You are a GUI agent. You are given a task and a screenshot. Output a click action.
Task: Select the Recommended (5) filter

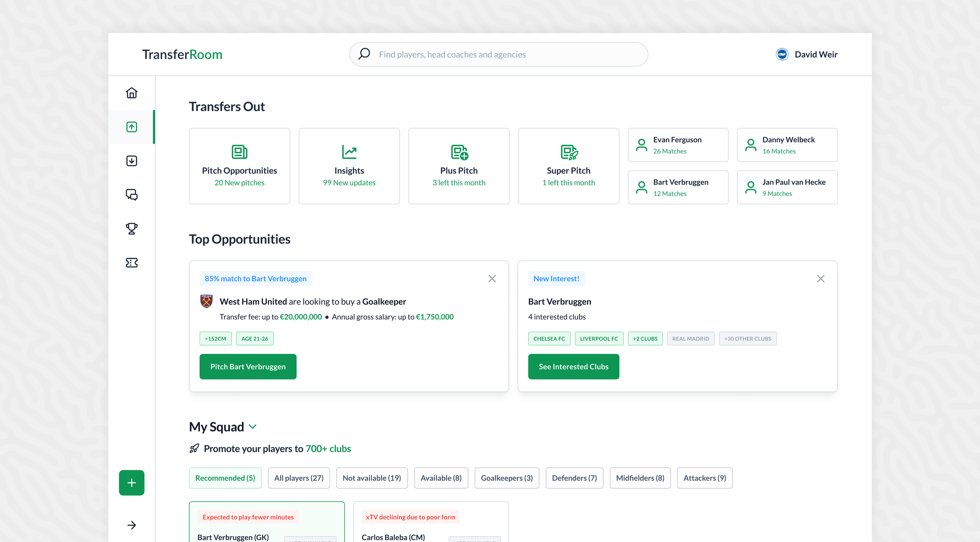pyautogui.click(x=225, y=478)
